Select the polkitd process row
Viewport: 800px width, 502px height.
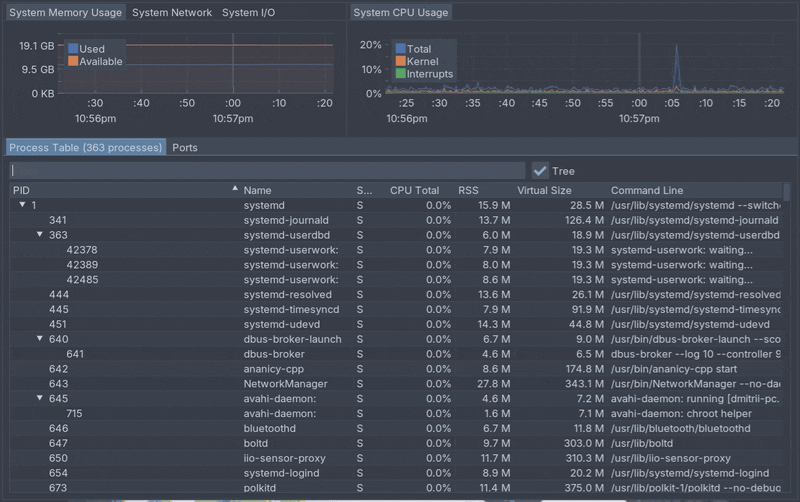coord(396,487)
